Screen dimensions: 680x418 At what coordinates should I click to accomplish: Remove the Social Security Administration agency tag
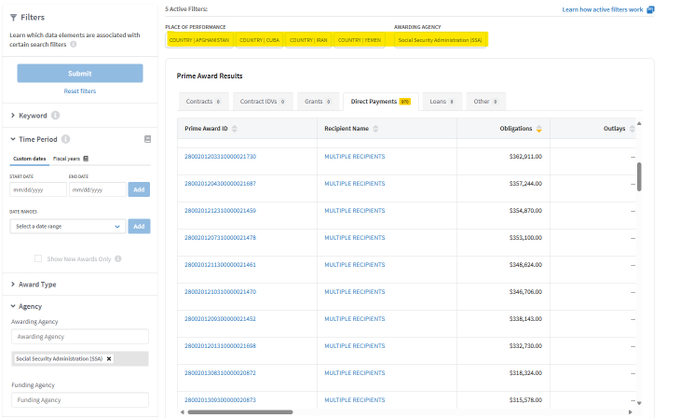tap(109, 358)
